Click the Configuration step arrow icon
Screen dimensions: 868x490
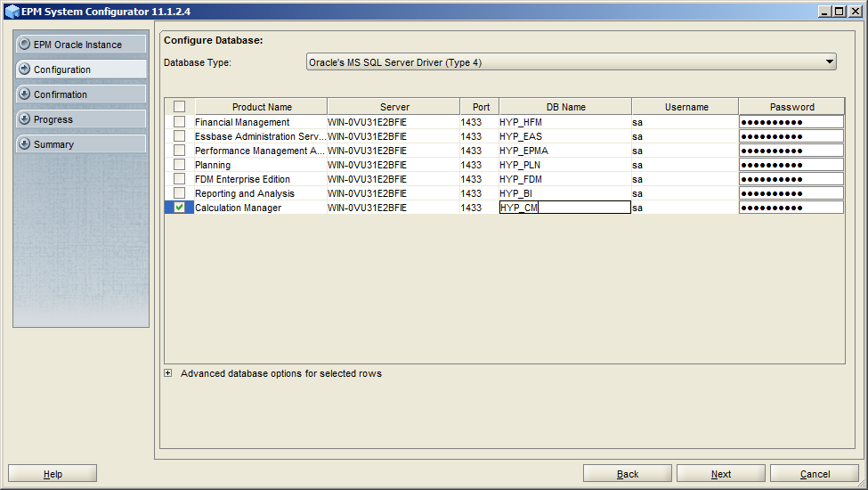coord(24,69)
